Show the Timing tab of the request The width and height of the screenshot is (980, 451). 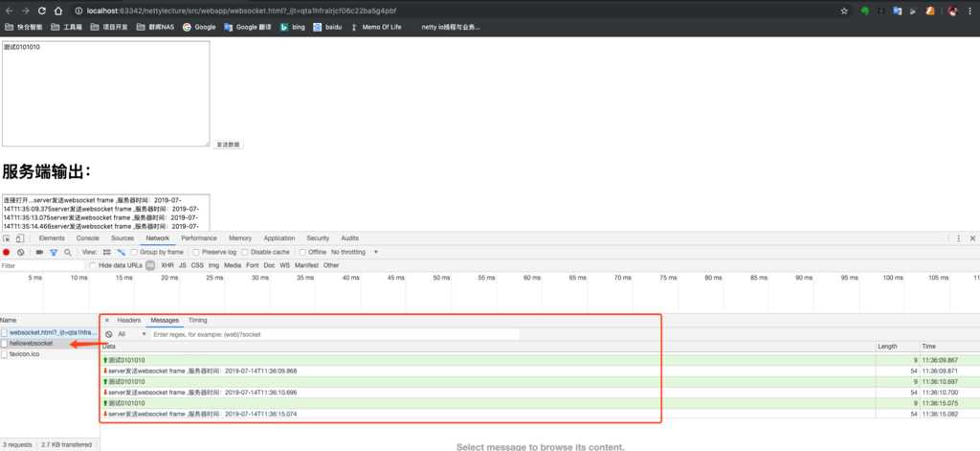pyautogui.click(x=197, y=320)
